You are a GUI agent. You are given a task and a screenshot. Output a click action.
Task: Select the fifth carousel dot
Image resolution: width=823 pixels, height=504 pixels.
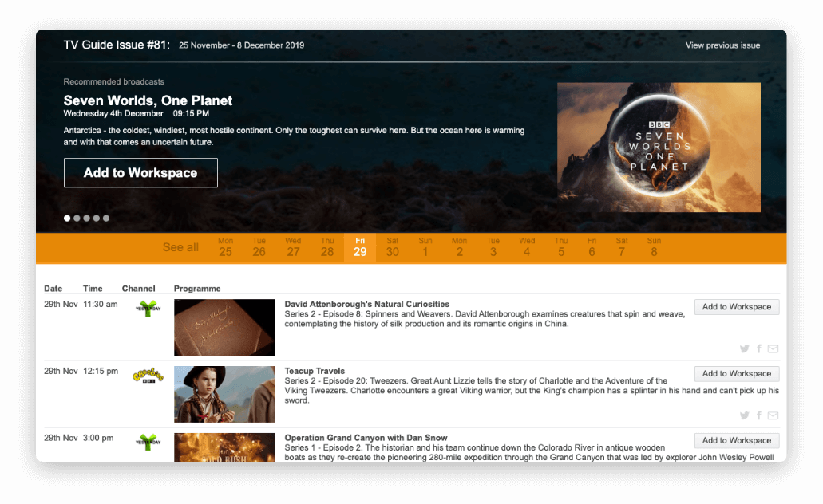(x=106, y=219)
